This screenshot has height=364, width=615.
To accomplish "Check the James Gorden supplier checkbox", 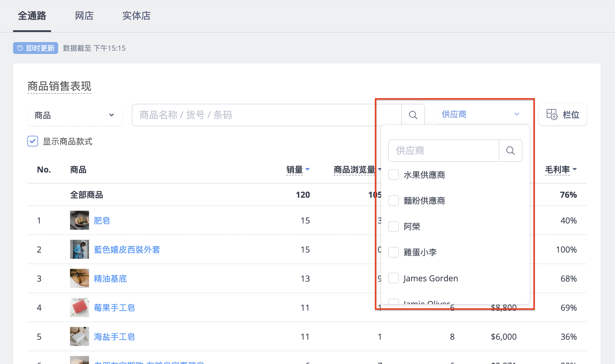I will (x=394, y=278).
